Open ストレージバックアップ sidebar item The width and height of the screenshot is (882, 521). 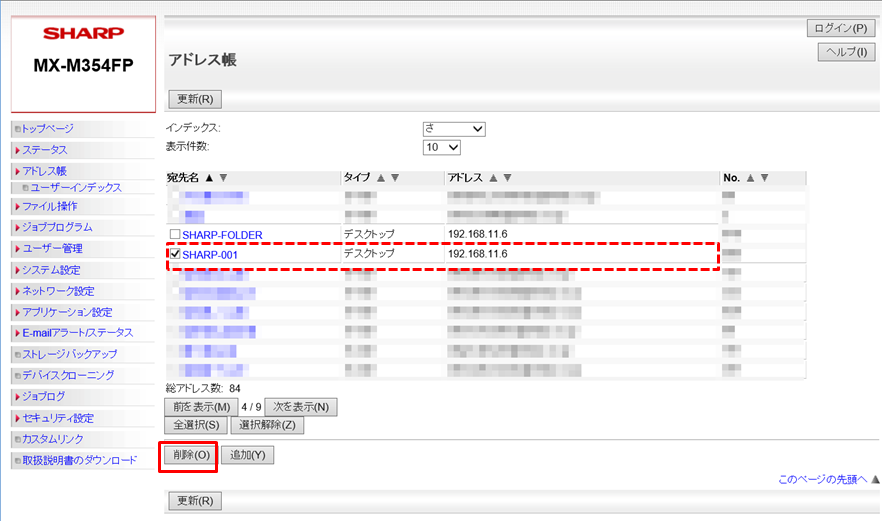click(69, 354)
